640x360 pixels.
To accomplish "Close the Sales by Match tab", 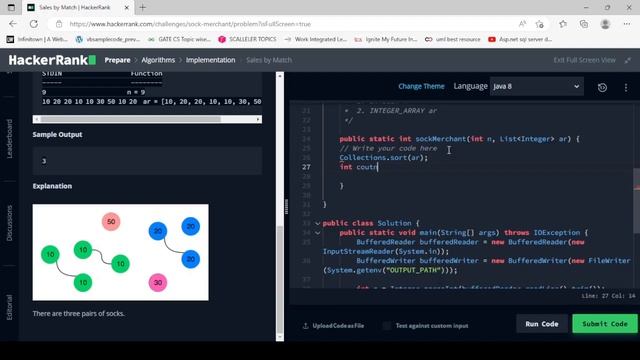I will 127,7.
